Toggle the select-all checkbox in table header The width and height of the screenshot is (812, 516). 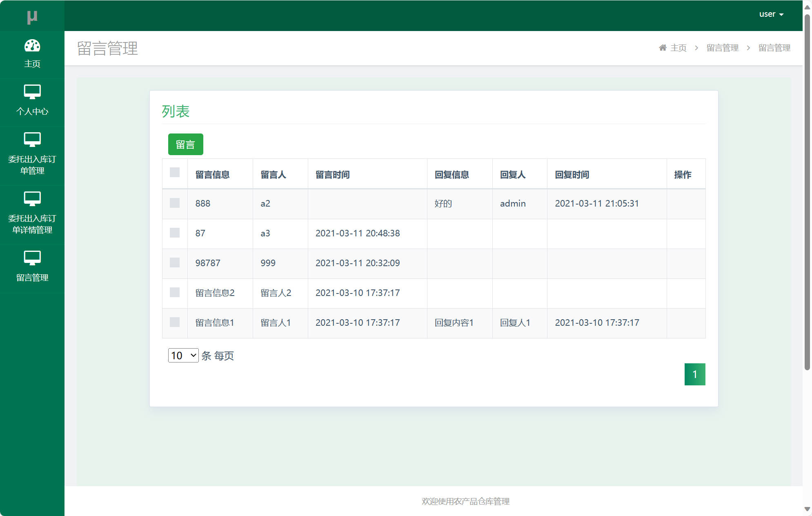(175, 173)
